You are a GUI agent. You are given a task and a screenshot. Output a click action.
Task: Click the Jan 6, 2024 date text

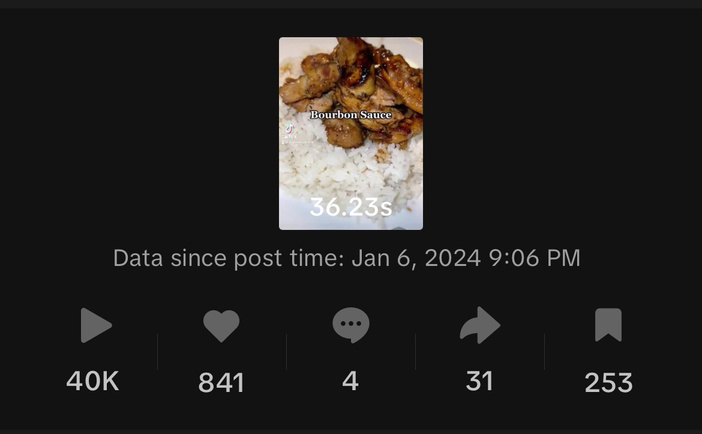coord(416,258)
